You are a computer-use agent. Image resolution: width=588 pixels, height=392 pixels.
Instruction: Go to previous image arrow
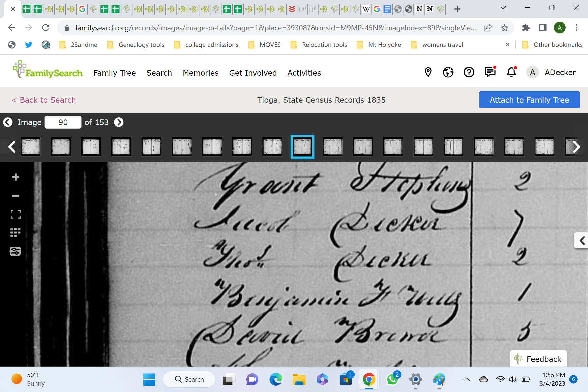tap(8, 122)
